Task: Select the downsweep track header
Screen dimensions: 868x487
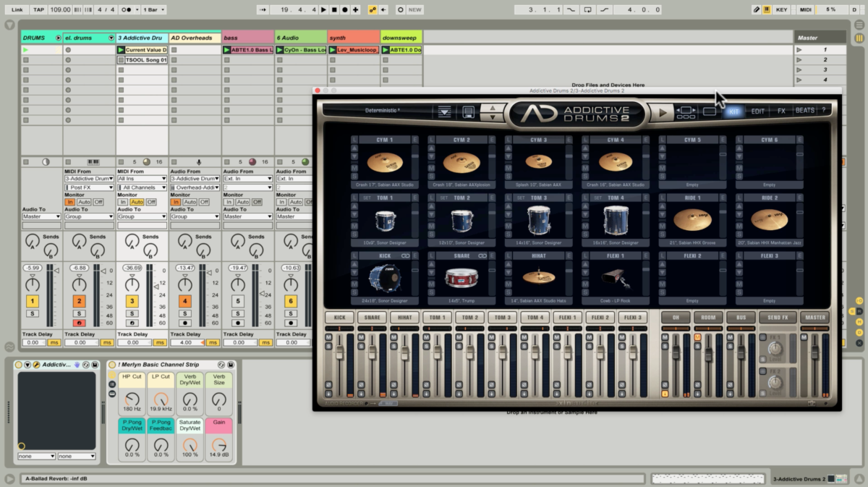Action: tap(401, 38)
